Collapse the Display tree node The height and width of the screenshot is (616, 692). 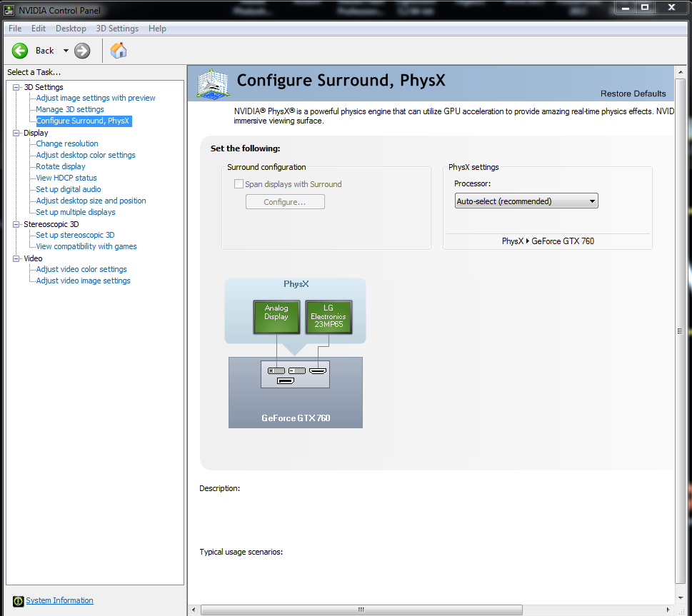tap(16, 133)
